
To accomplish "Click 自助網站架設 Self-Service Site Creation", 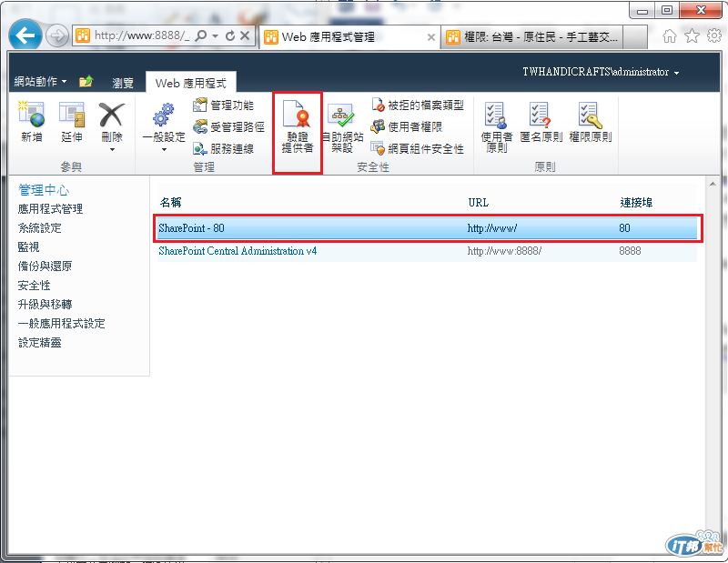I will point(342,128).
